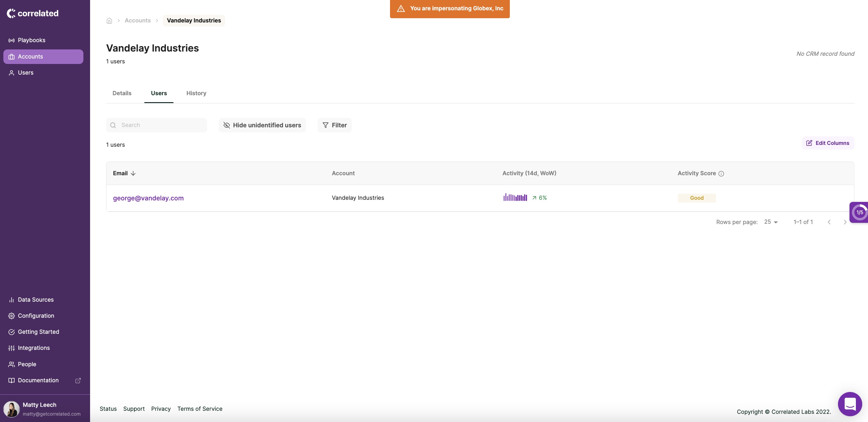The width and height of the screenshot is (868, 422).
Task: Go to Data Sources page
Action: pos(35,300)
